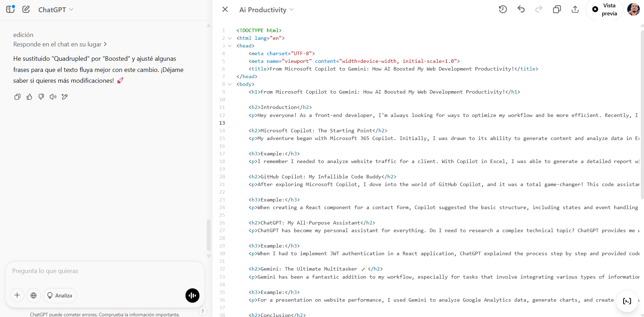Open the help question mark button

pyautogui.click(x=203, y=311)
